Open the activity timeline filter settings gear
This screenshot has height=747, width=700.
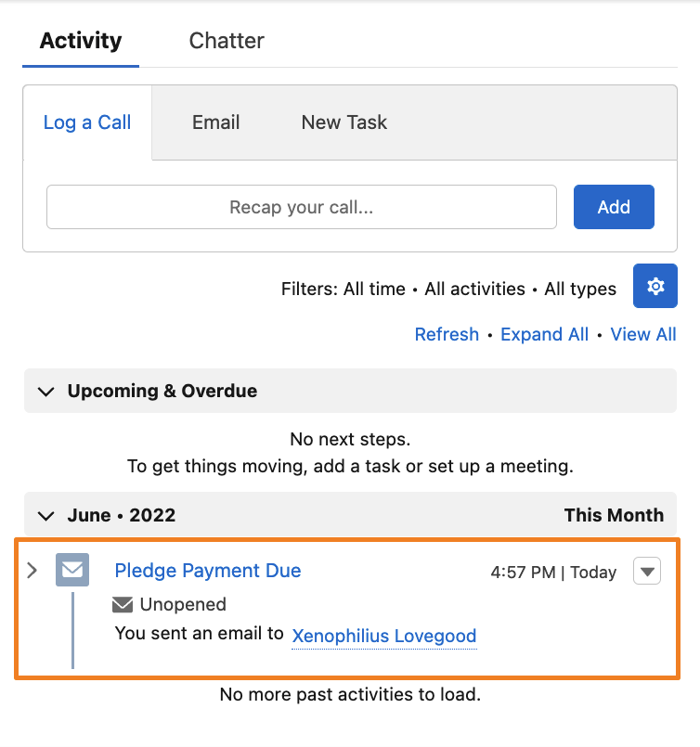pyautogui.click(x=655, y=287)
